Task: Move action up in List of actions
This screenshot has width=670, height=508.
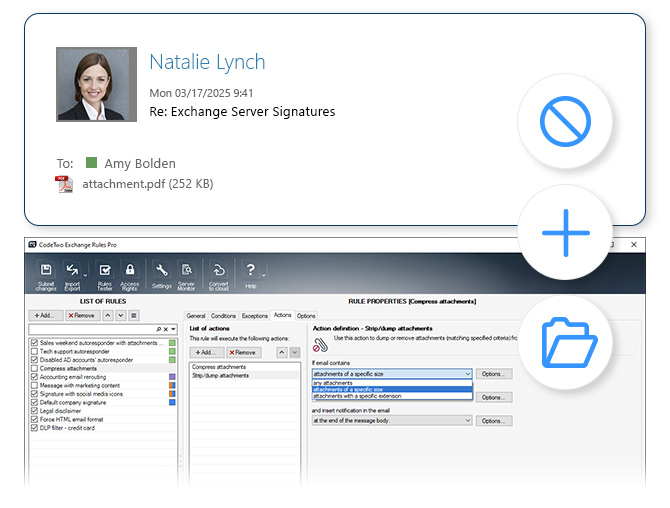Action: [282, 352]
